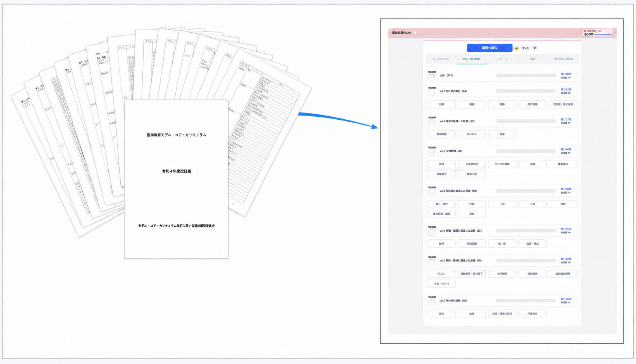Open the スピード tab
This screenshot has height=364, width=636.
[x=502, y=59]
